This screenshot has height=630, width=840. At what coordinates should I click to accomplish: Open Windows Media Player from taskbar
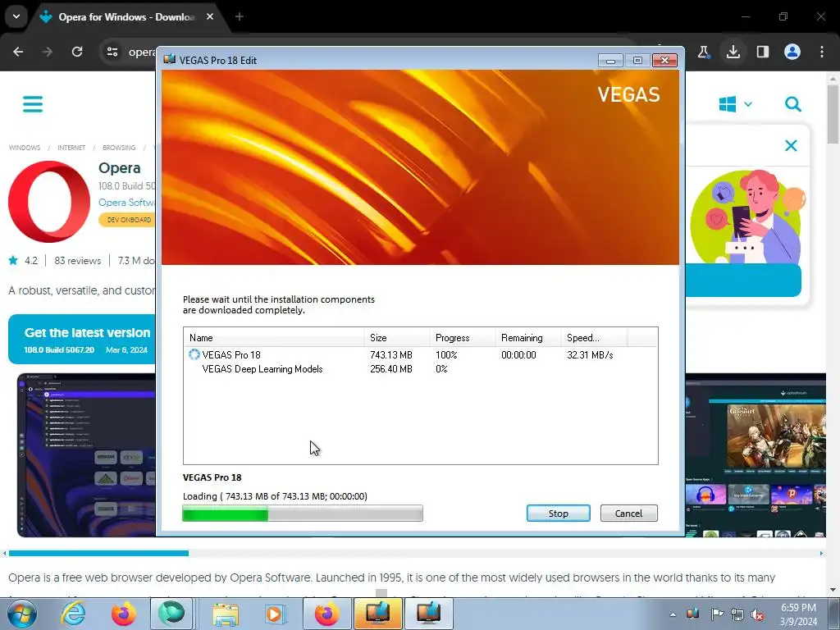pos(276,614)
